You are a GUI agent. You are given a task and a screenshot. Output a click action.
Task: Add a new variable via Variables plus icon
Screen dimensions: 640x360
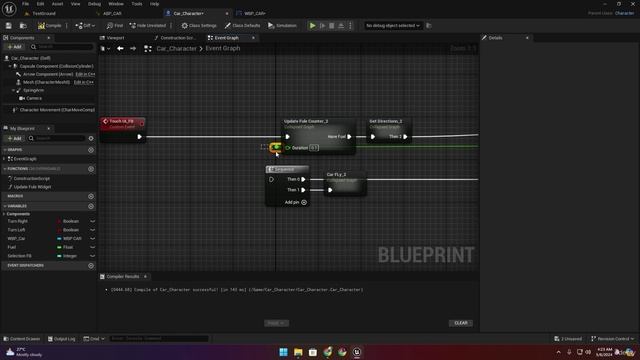coord(91,206)
